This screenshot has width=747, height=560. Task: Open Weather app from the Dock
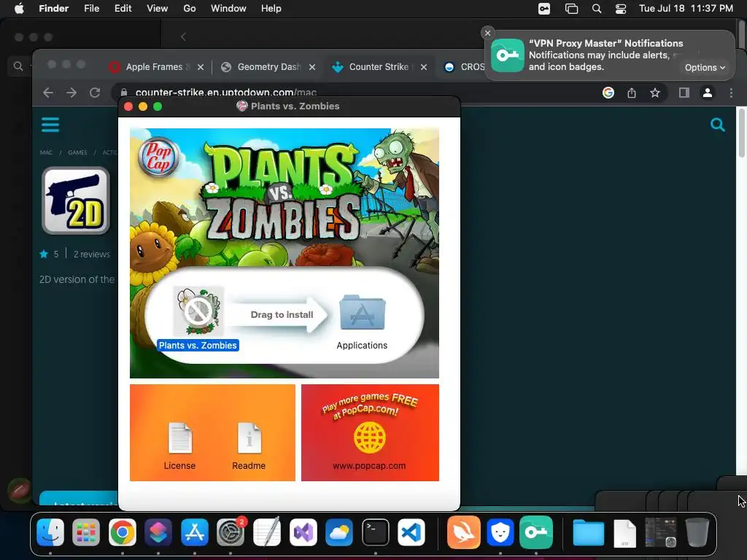point(339,532)
